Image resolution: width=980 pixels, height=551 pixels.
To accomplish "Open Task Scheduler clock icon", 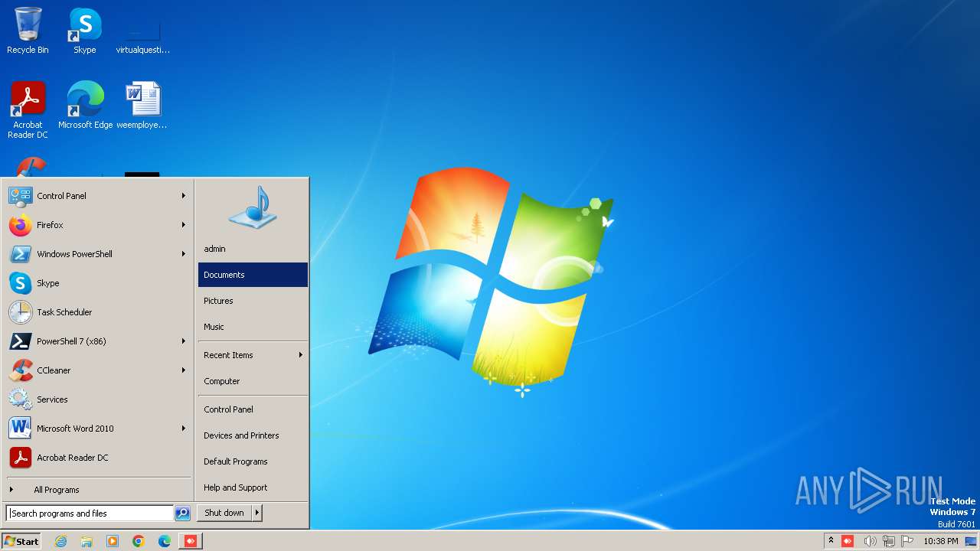I will pyautogui.click(x=21, y=312).
